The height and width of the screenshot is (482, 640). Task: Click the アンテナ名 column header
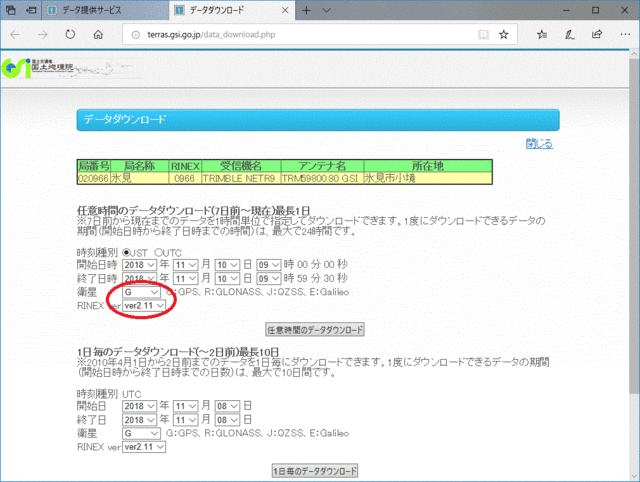pos(322,166)
